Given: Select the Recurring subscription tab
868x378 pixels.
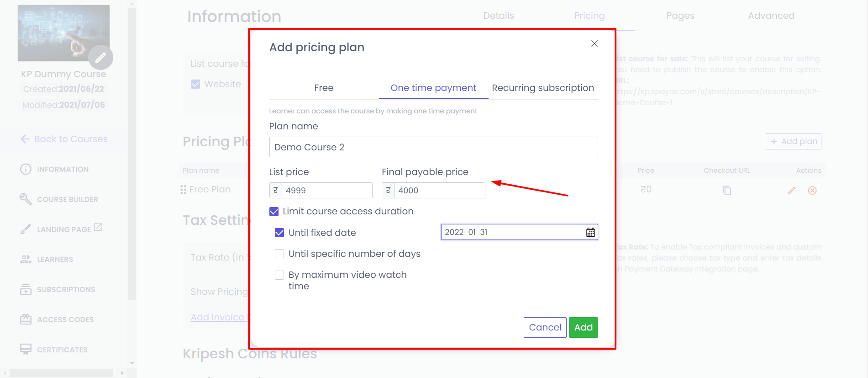Looking at the screenshot, I should 543,88.
